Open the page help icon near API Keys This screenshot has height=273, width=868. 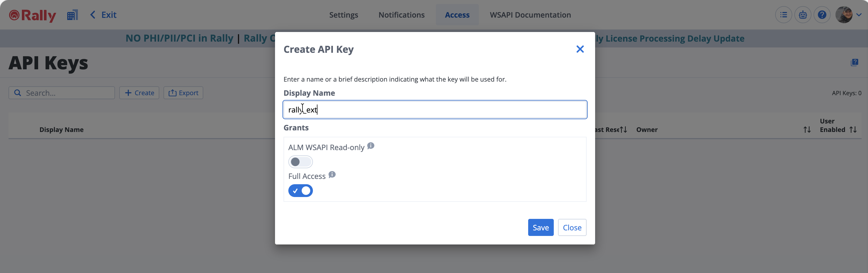tap(854, 63)
